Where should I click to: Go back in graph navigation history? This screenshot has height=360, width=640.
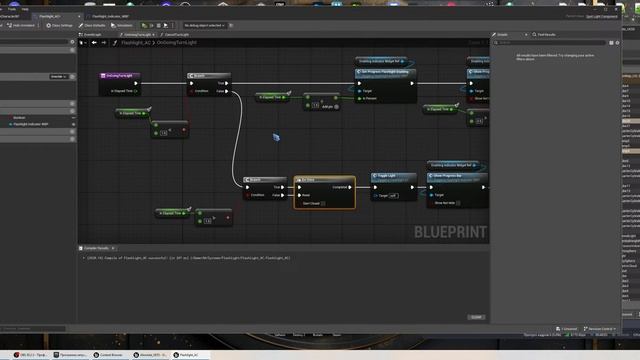point(94,42)
